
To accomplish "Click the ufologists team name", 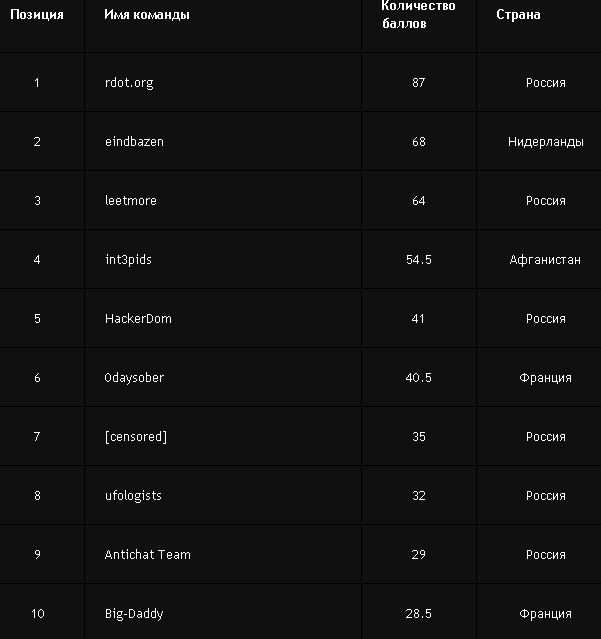I will coord(133,496).
